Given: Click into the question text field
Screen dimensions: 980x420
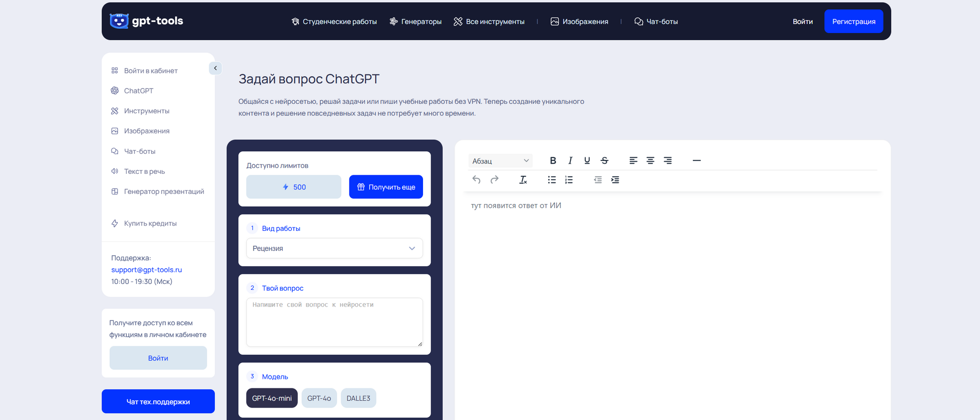Looking at the screenshot, I should pos(334,322).
